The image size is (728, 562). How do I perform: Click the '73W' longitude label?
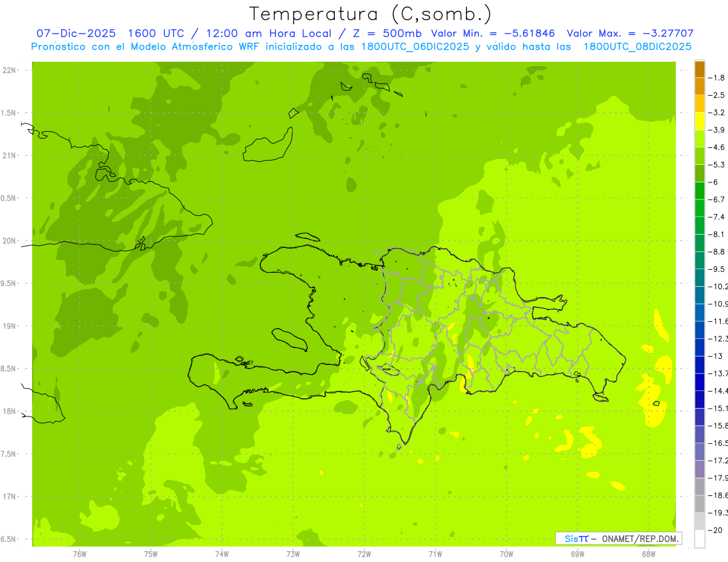click(293, 554)
